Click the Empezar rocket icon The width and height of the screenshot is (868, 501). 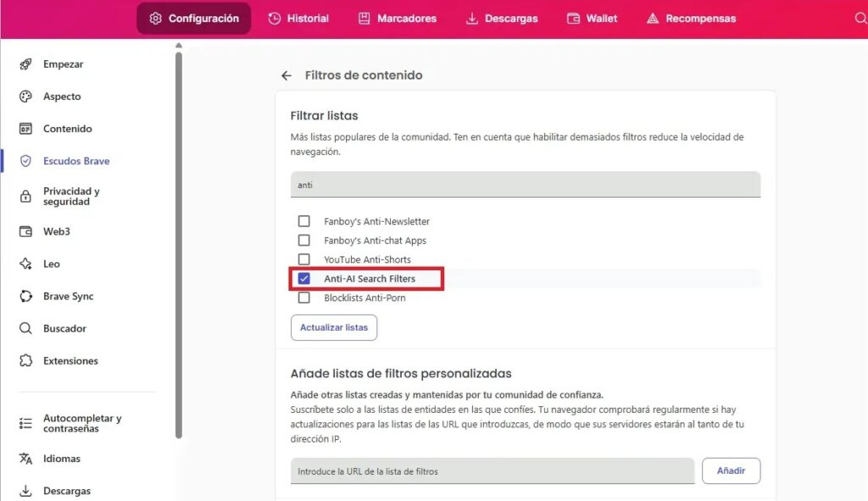coord(25,64)
